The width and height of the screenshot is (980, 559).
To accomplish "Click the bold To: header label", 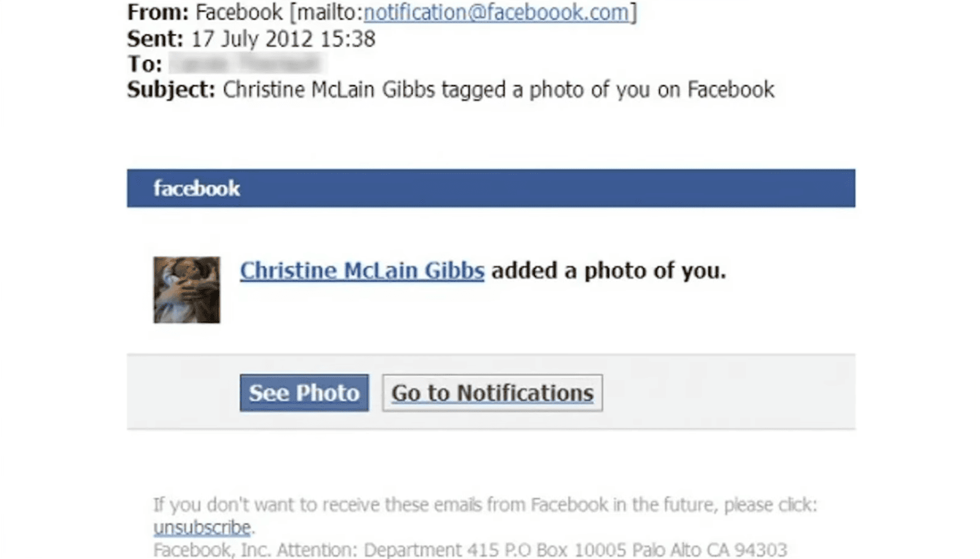I will point(145,64).
